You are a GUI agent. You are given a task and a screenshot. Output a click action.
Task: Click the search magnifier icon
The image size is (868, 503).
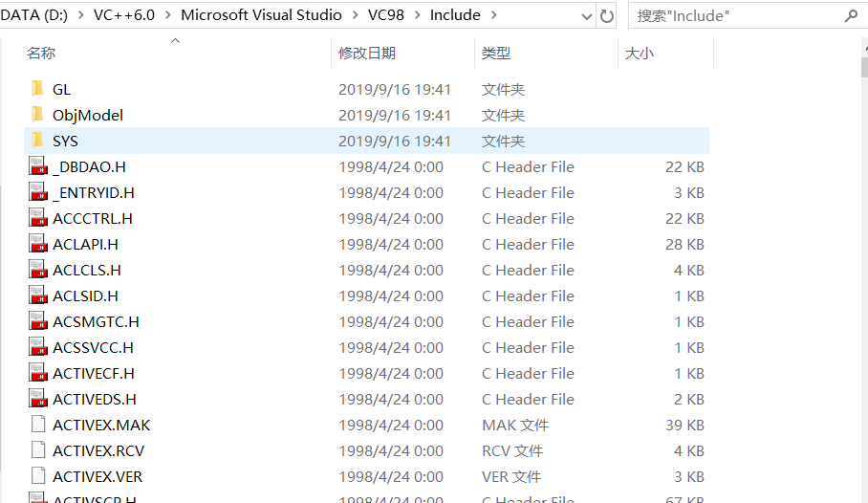point(851,16)
